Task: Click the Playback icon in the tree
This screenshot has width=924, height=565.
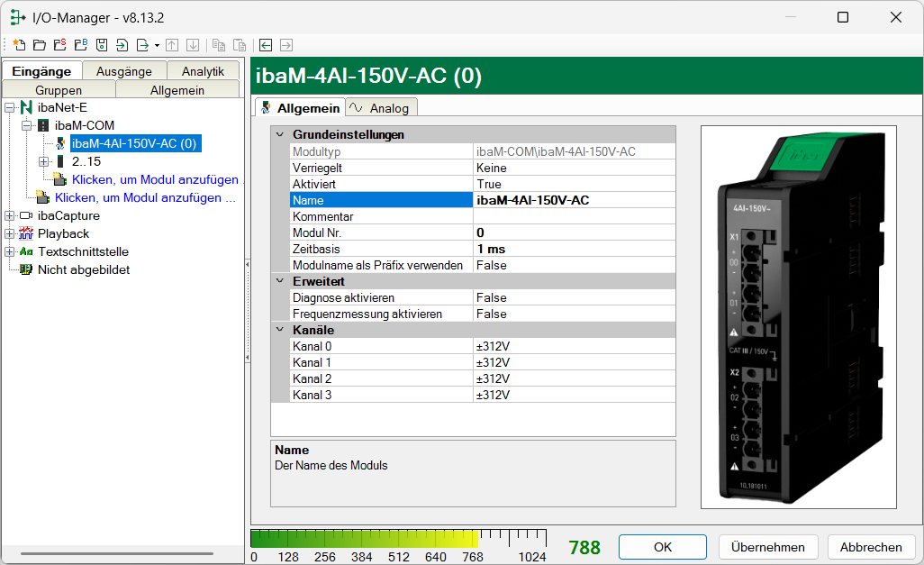Action: click(x=26, y=233)
